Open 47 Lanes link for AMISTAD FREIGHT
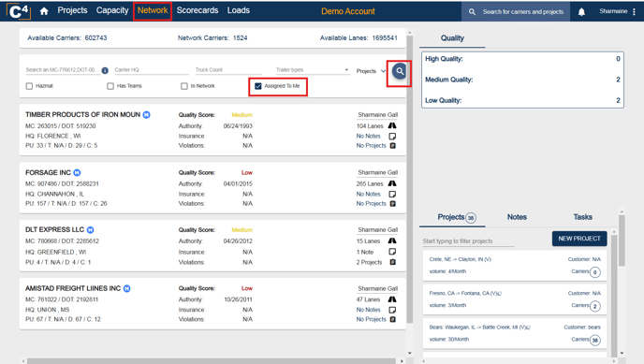Image resolution: width=644 pixels, height=364 pixels. tap(368, 299)
